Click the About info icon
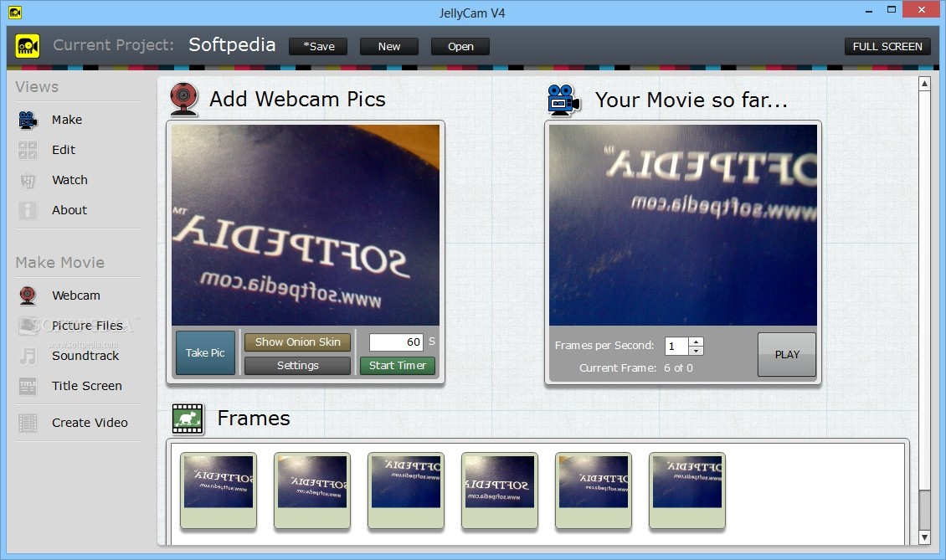The height and width of the screenshot is (560, 946). tap(28, 210)
